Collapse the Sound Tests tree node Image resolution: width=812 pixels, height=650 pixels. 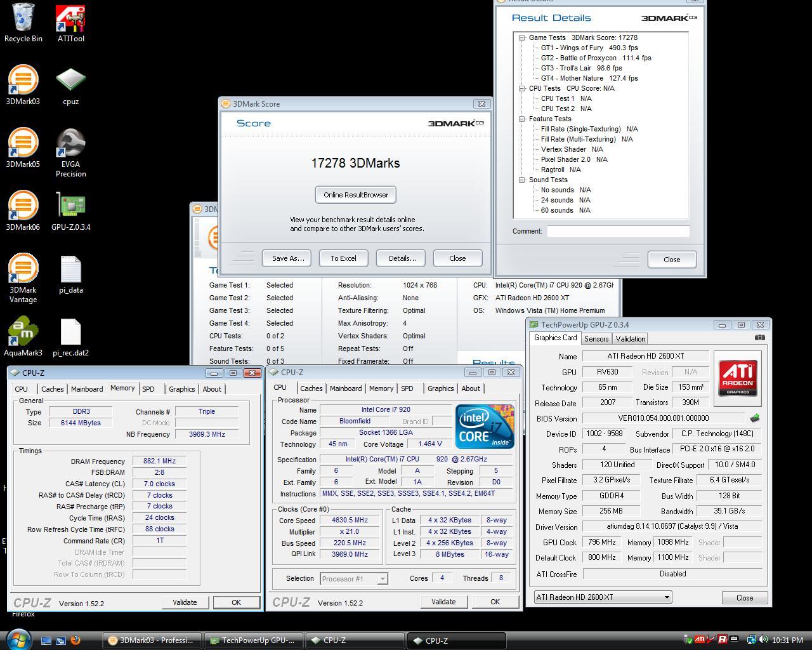click(522, 180)
